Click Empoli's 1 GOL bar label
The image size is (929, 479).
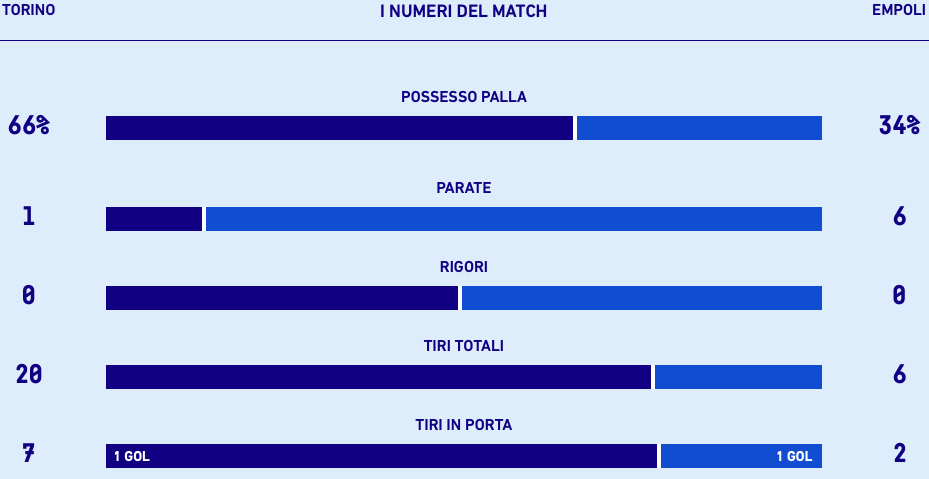794,457
